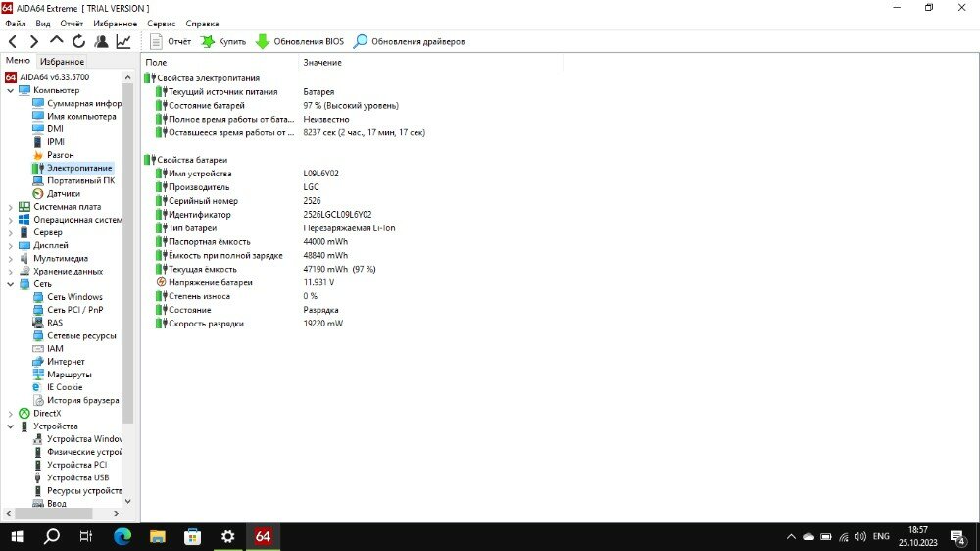Select the Маршруты tree item
This screenshot has width=980, height=551.
(x=63, y=375)
